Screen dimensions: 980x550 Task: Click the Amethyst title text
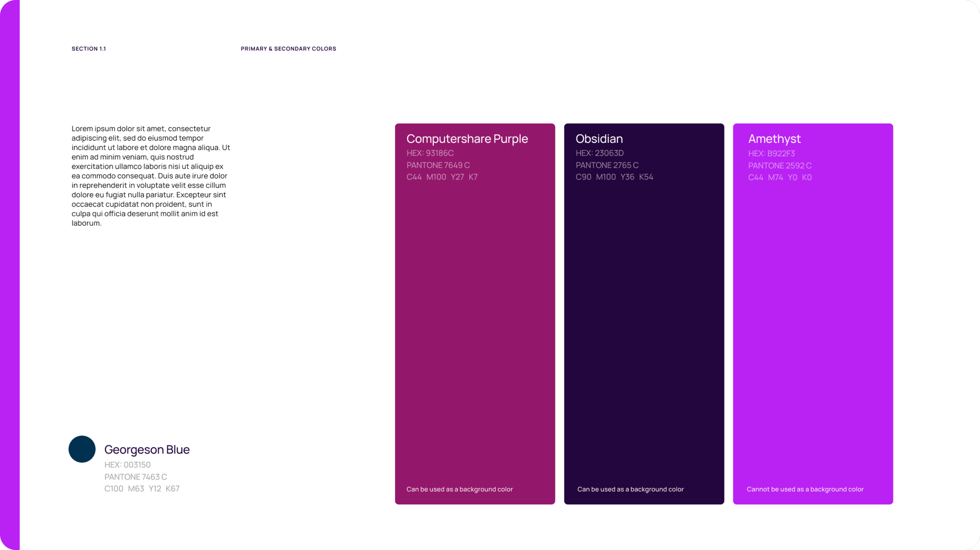(x=774, y=139)
